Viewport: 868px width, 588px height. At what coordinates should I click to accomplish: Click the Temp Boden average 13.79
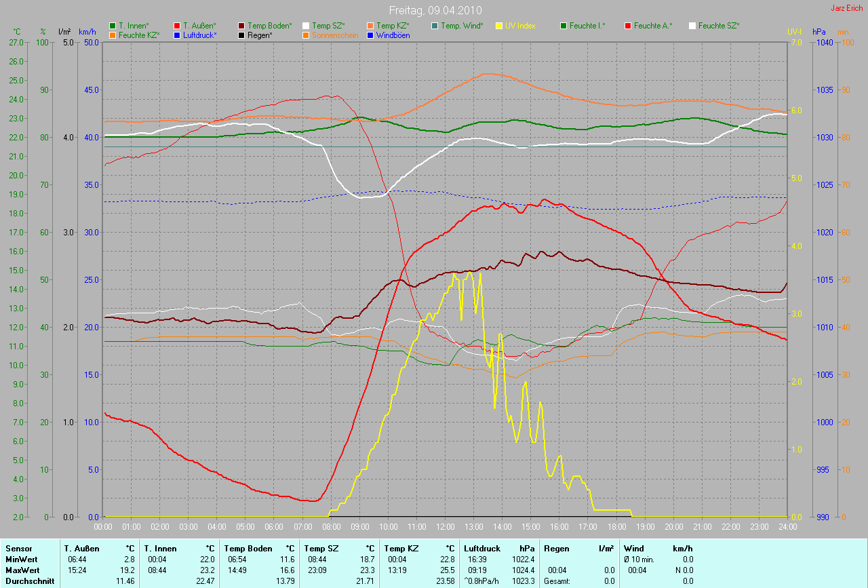pos(286,581)
